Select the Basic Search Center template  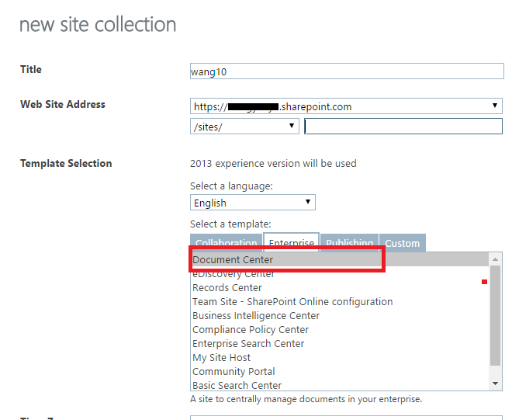(340, 385)
